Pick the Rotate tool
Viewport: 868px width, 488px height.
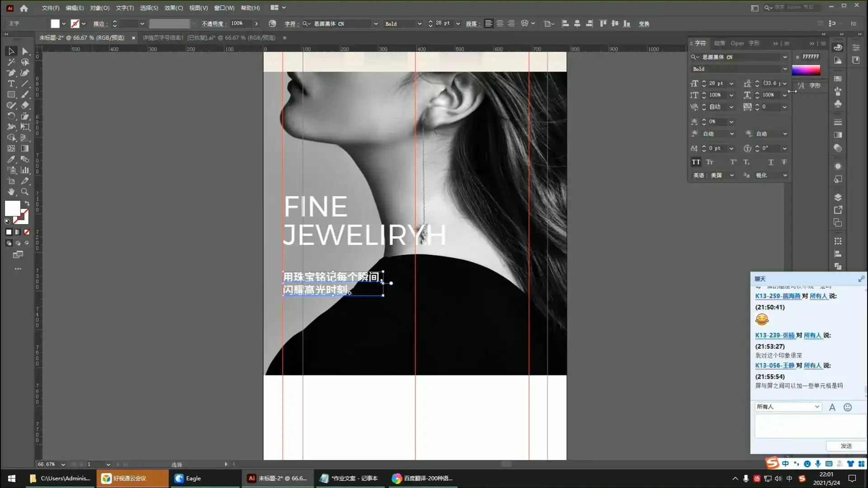11,116
